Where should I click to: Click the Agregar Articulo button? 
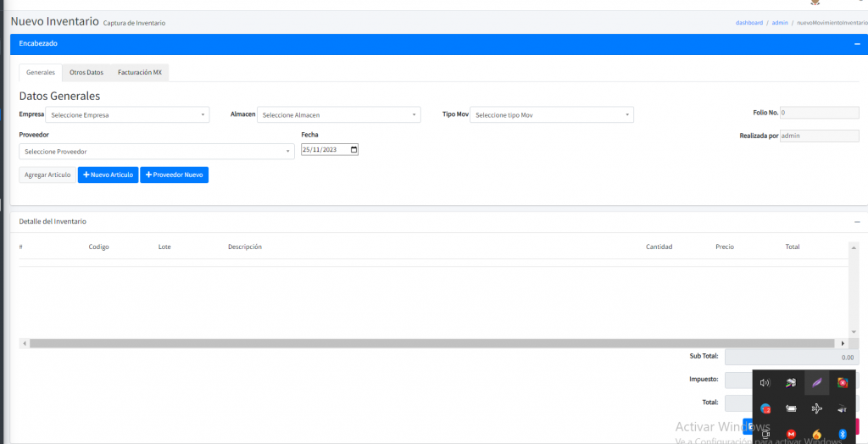[47, 175]
